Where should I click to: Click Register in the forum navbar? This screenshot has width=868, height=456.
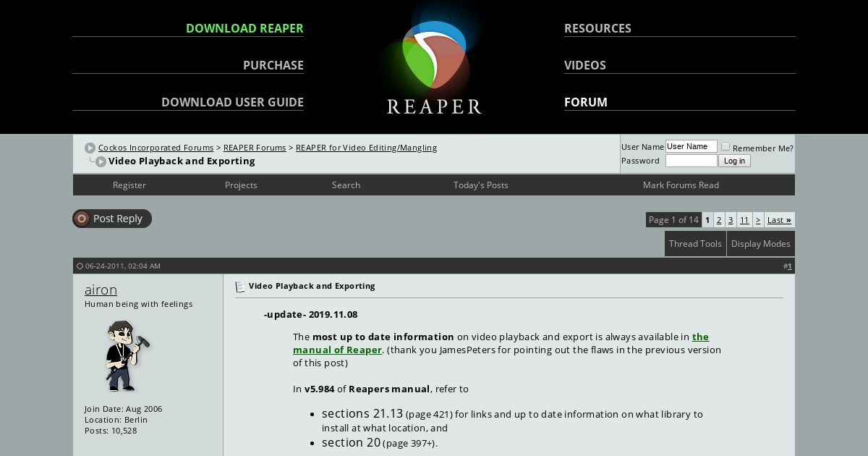click(x=129, y=185)
